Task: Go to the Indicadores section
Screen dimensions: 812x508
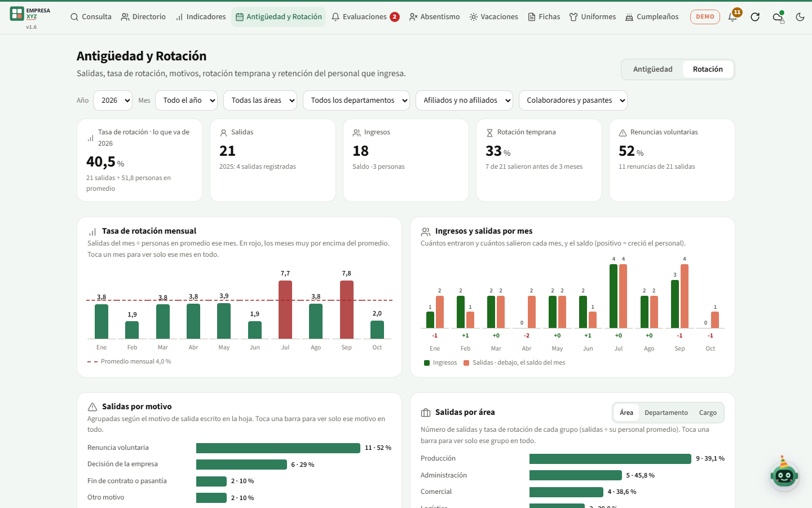Action: [200, 17]
